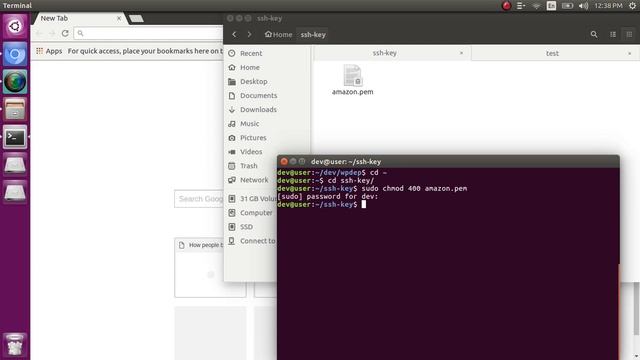Close the New Tab browser tab
This screenshot has width=640, height=360.
[x=119, y=18]
